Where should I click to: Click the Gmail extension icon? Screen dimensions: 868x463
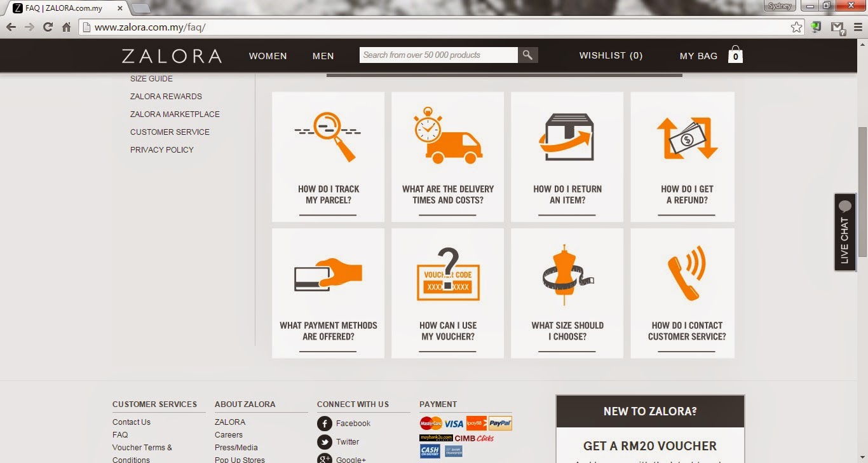837,27
